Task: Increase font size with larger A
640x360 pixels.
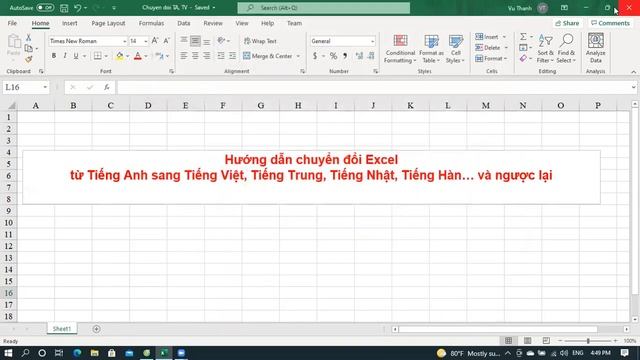Action: (x=155, y=41)
